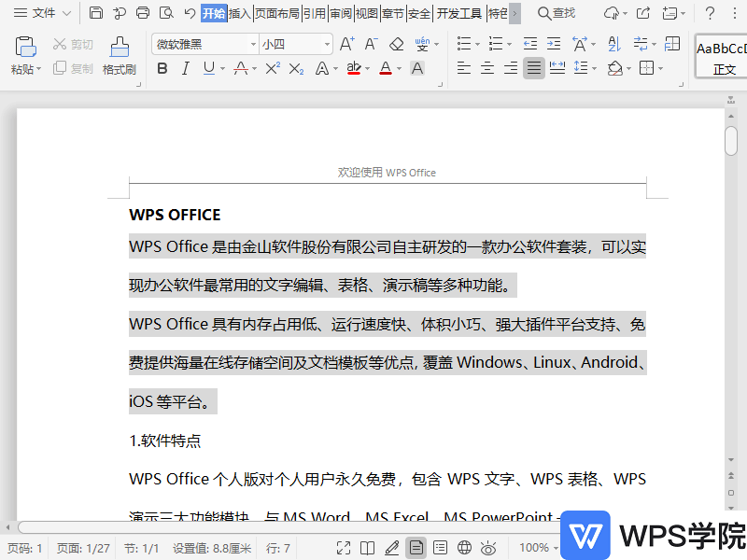
Task: Apply the 正文 style
Action: point(721,56)
